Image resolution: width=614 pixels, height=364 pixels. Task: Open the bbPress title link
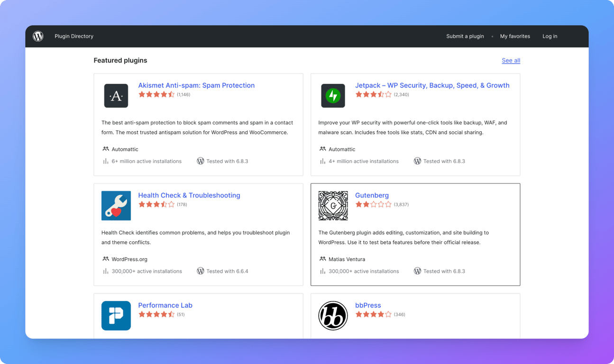[368, 305]
